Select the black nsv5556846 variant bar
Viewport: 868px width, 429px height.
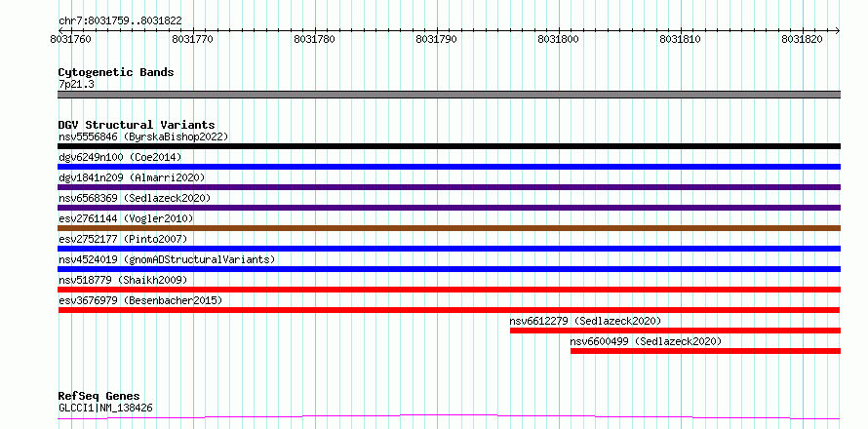[x=449, y=146]
